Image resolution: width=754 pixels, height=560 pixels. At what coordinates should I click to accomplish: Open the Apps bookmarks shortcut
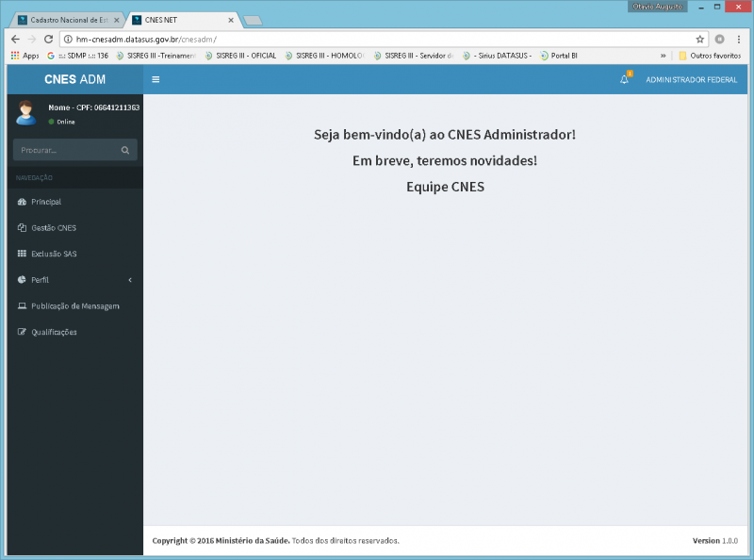click(x=25, y=56)
